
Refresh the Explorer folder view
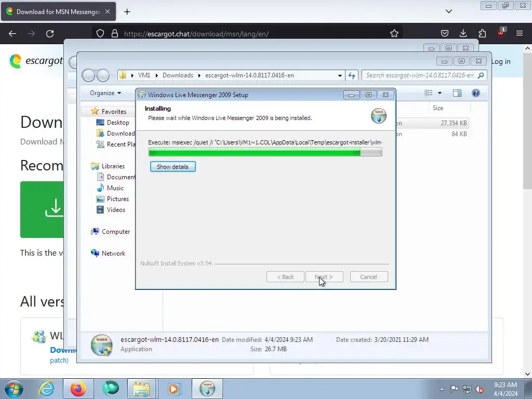pyautogui.click(x=352, y=75)
